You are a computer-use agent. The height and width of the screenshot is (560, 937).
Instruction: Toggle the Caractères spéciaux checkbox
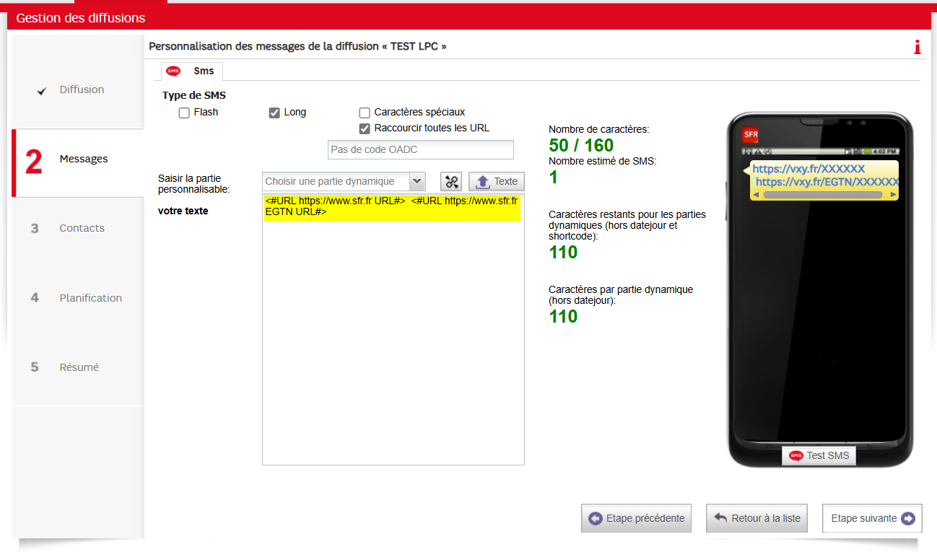[365, 113]
